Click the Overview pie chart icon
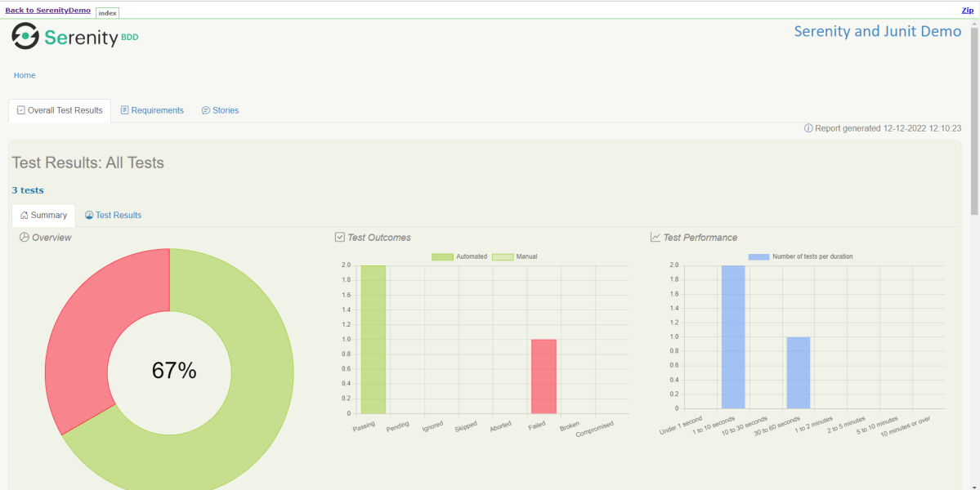 pyautogui.click(x=25, y=238)
